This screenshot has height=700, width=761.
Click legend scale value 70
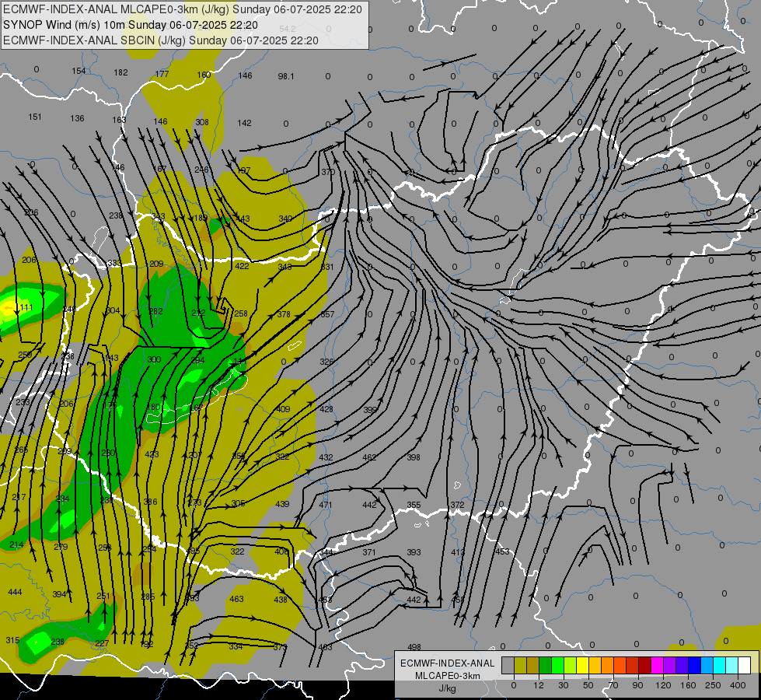tap(613, 685)
